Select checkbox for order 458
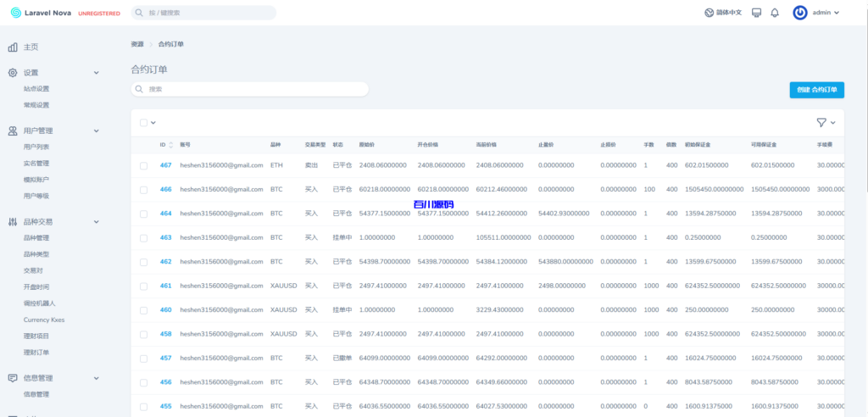868x417 pixels. pos(144,335)
